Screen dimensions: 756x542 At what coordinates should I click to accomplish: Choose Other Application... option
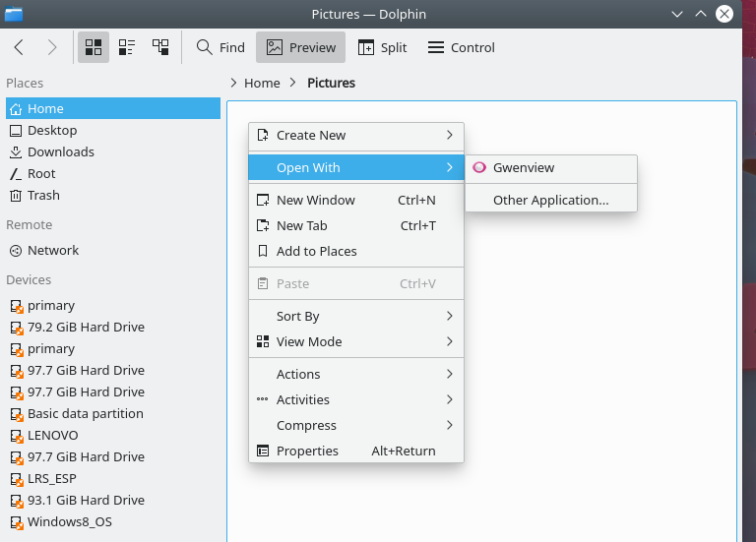tap(551, 200)
